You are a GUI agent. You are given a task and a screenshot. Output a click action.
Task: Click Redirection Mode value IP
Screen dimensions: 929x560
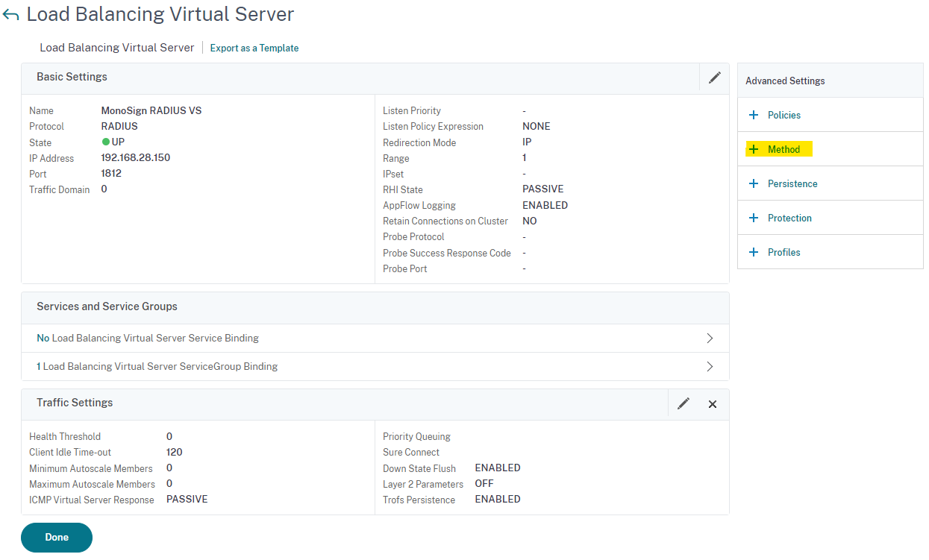[527, 142]
